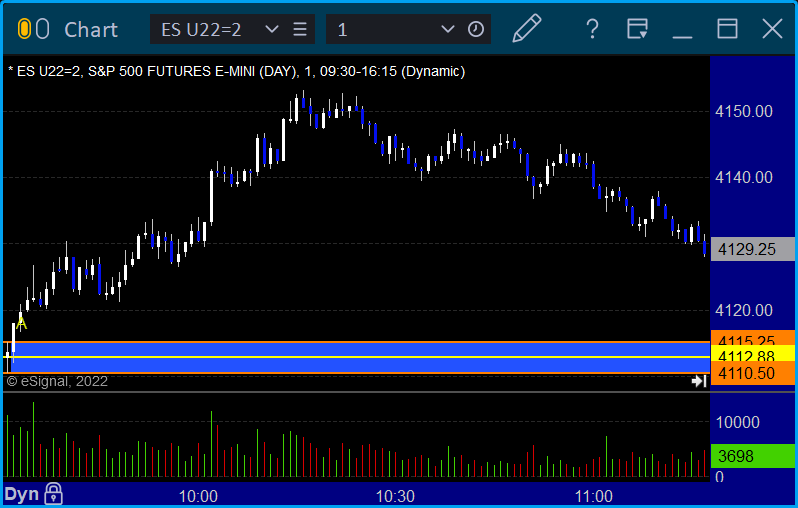Minimize the Chart window

click(x=682, y=37)
